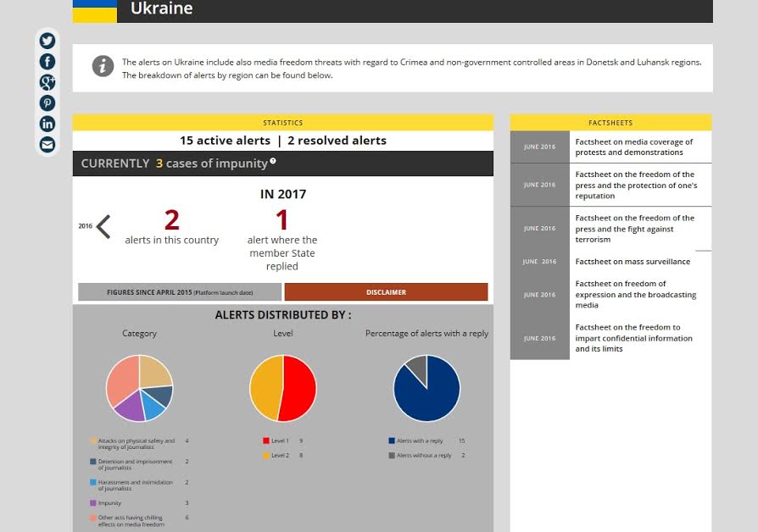This screenshot has height=532, width=758.
Task: Click the red Level 1 legend swatch
Action: coord(265,441)
